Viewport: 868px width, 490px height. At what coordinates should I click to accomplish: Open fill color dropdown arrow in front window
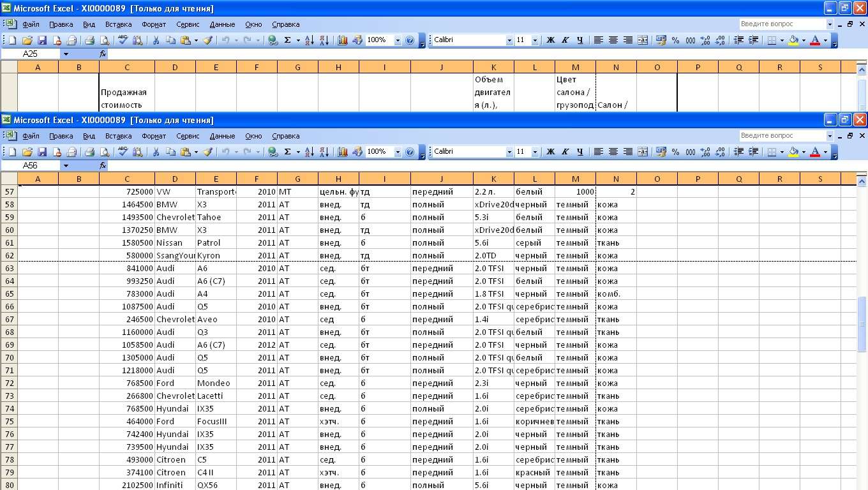pyautogui.click(x=803, y=152)
